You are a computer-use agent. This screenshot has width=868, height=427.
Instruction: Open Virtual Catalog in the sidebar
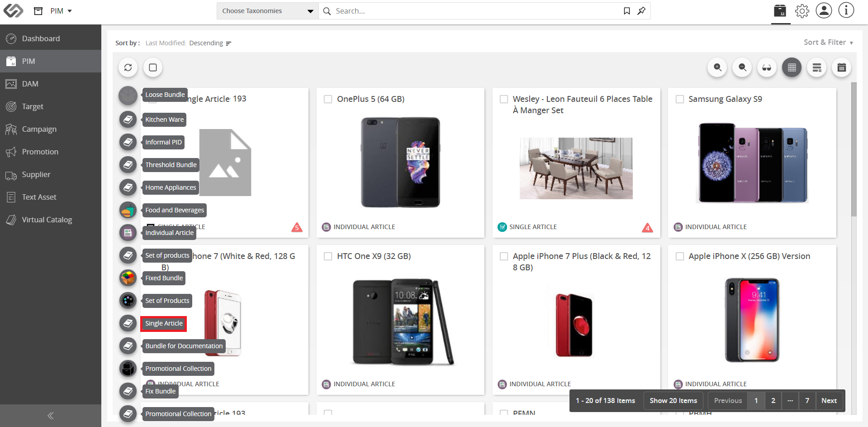coord(51,220)
